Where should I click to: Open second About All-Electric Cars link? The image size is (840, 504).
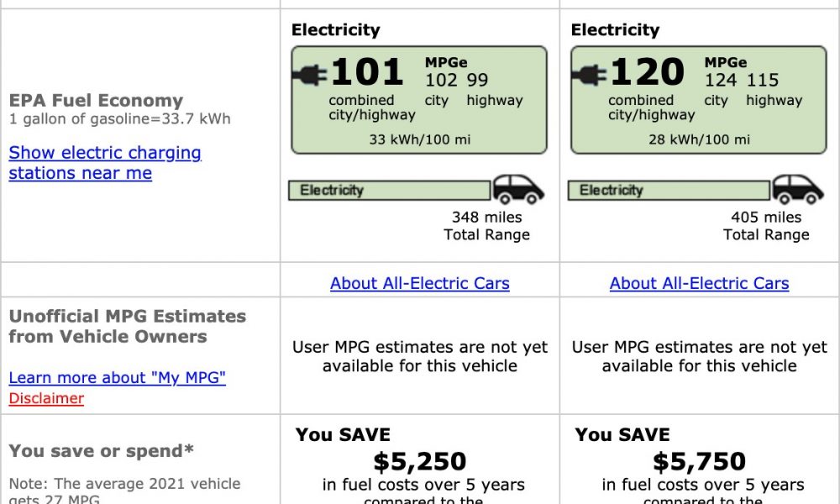click(699, 283)
